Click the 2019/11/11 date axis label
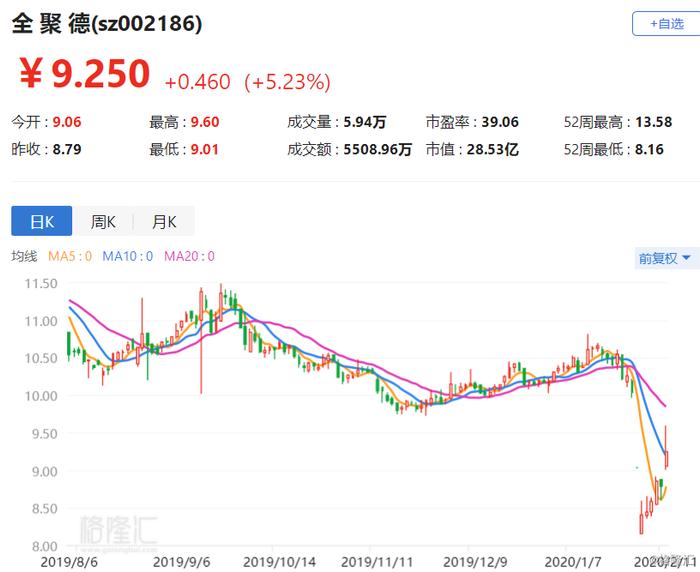Viewport: 700px width, 572px height. [x=377, y=562]
